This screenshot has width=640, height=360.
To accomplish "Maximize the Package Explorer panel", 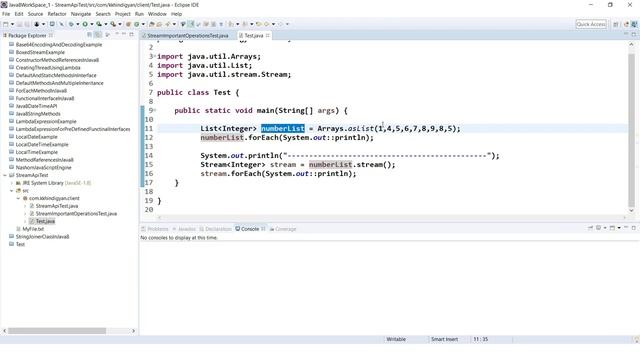I will click(131, 35).
